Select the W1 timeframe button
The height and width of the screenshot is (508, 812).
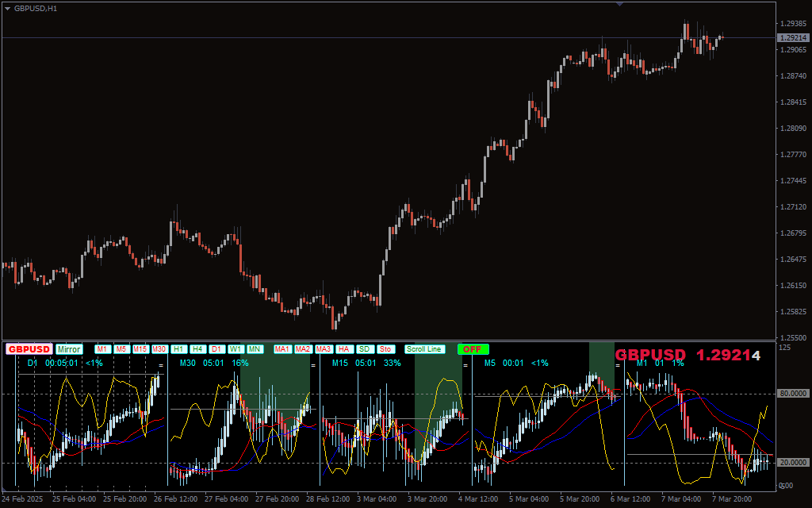tap(236, 349)
